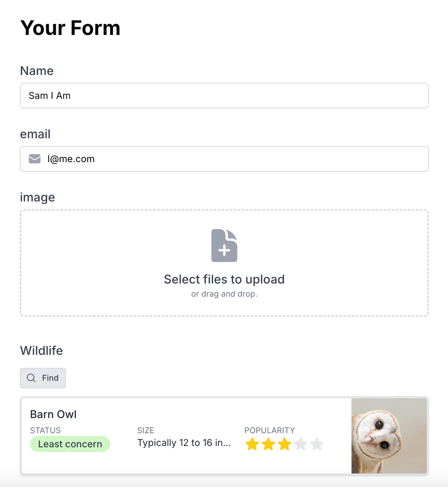Open the Barn Owl photo thumbnail

[x=389, y=436]
